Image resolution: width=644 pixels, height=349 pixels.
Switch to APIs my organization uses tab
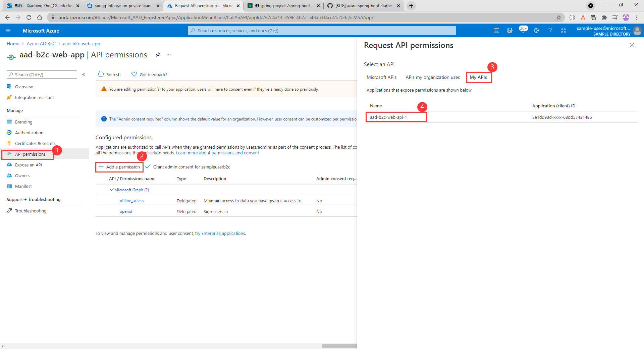click(433, 77)
